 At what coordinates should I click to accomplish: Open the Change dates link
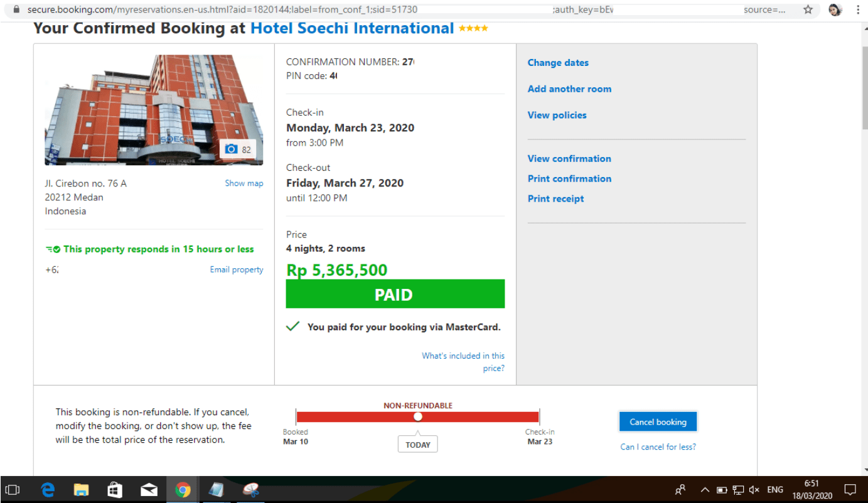click(558, 63)
